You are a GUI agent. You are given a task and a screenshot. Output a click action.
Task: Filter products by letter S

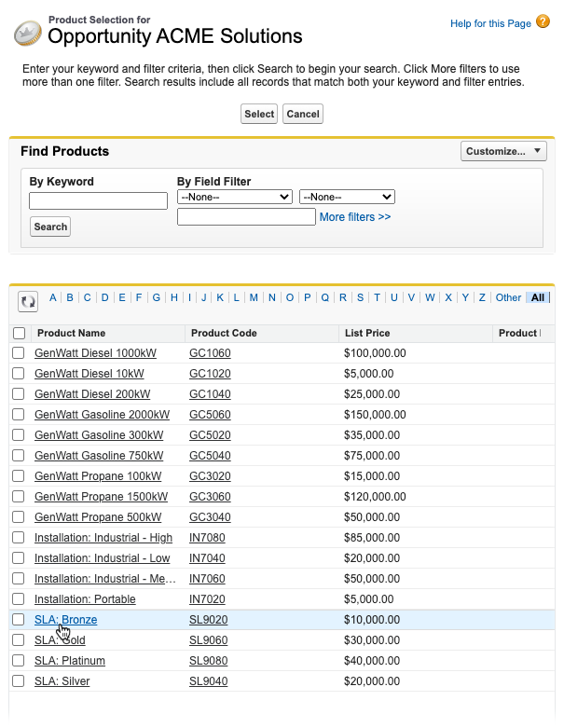point(360,297)
